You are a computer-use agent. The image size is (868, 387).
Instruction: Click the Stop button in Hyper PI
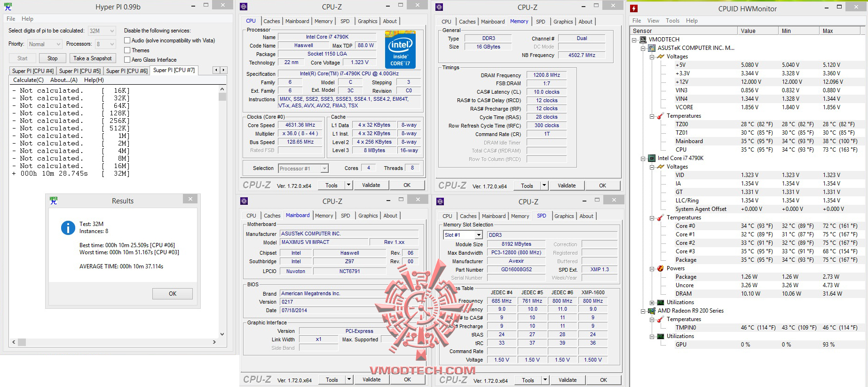click(52, 58)
